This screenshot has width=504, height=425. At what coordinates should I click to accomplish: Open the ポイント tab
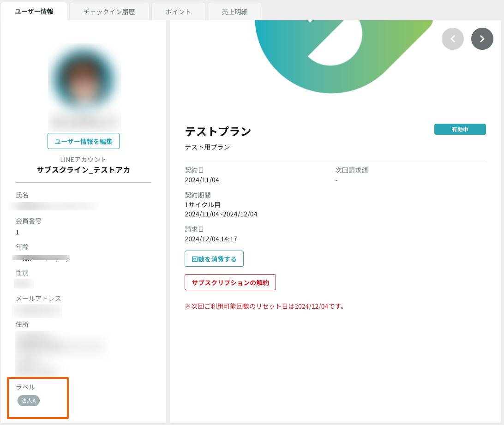point(179,12)
